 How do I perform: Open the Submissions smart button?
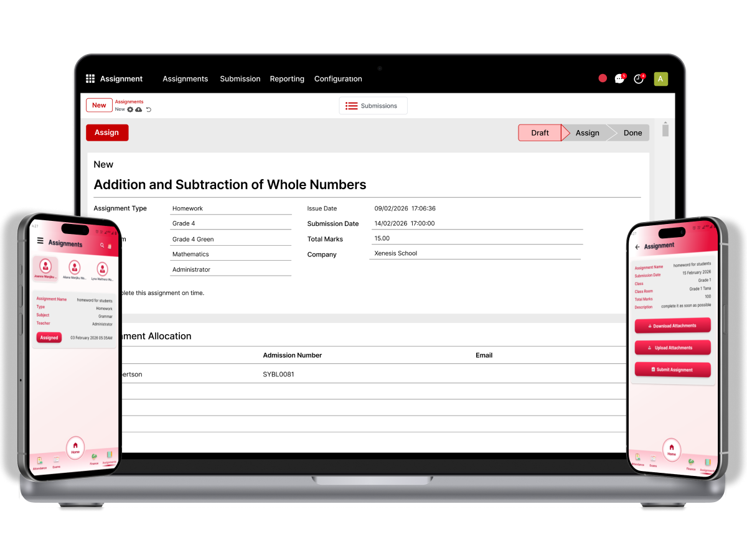click(x=373, y=106)
